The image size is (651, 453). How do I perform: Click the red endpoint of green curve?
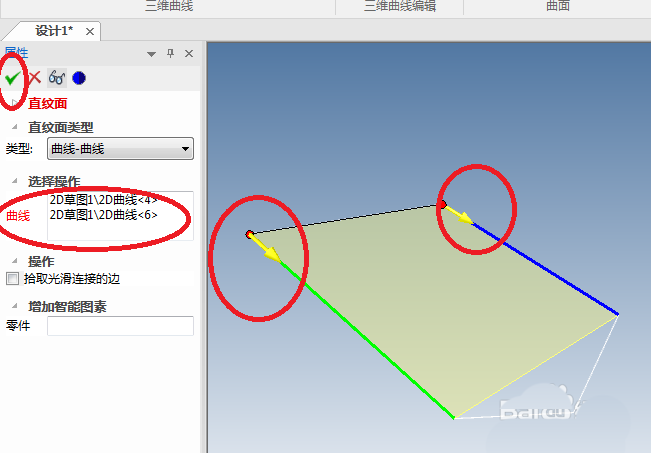coord(250,235)
